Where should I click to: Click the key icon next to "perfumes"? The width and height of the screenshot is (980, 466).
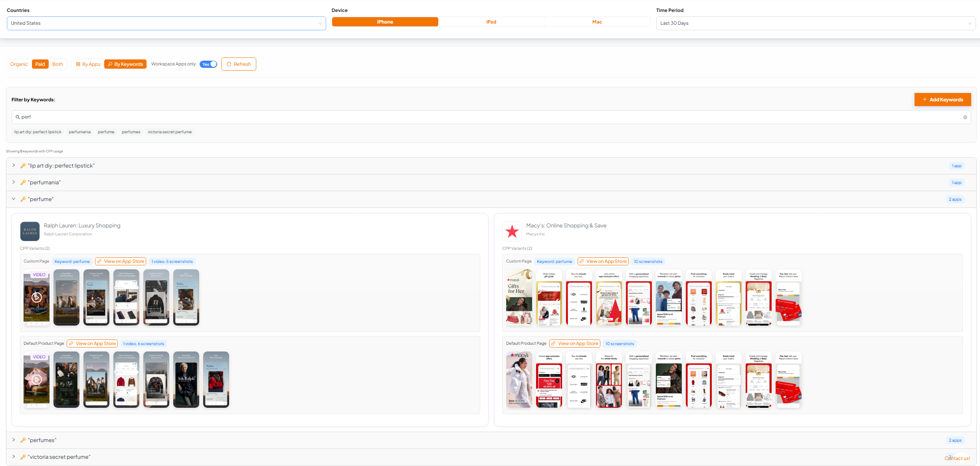[x=23, y=440]
